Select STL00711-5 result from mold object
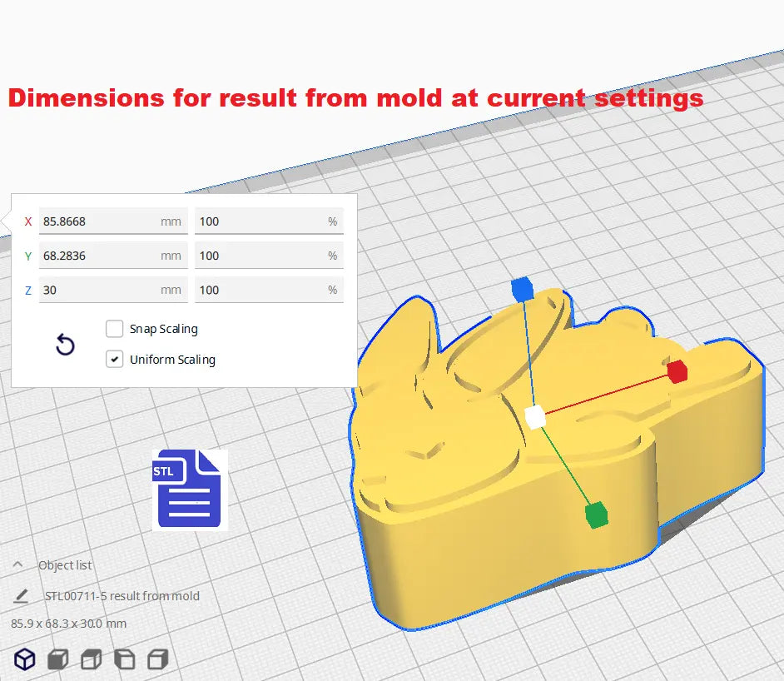Image resolution: width=784 pixels, height=681 pixels. pyautogui.click(x=122, y=596)
